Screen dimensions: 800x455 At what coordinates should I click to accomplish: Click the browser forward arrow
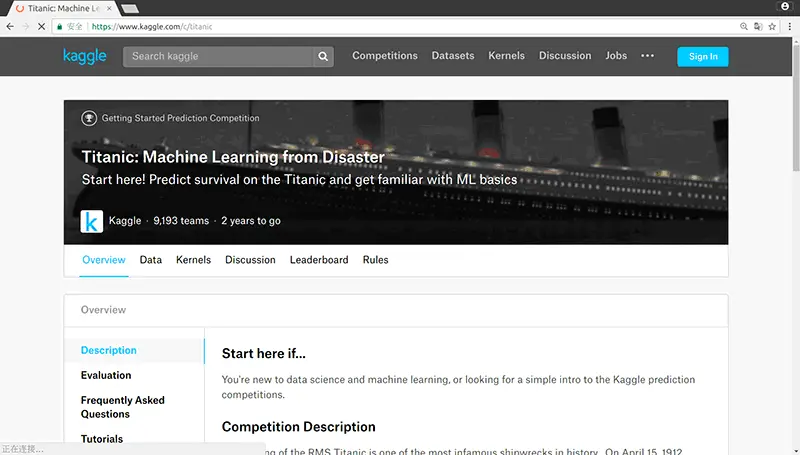point(26,27)
